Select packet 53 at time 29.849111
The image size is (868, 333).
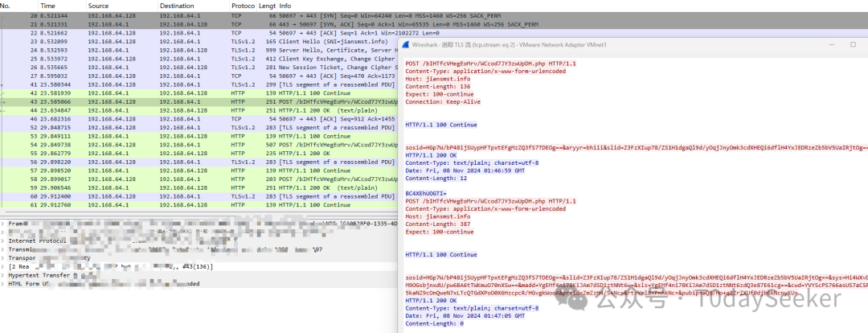pyautogui.click(x=199, y=136)
